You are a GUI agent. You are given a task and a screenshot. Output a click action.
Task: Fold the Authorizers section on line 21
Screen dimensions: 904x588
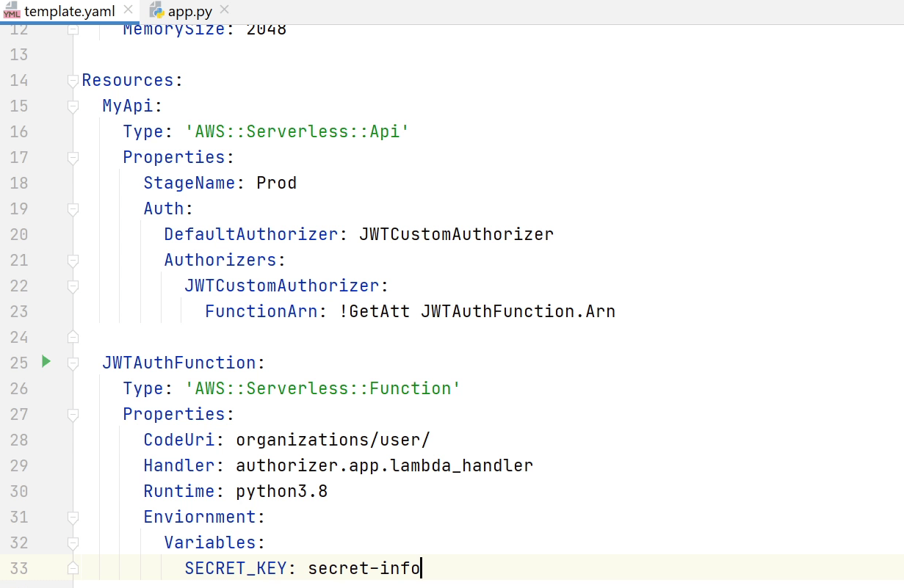pos(73,260)
